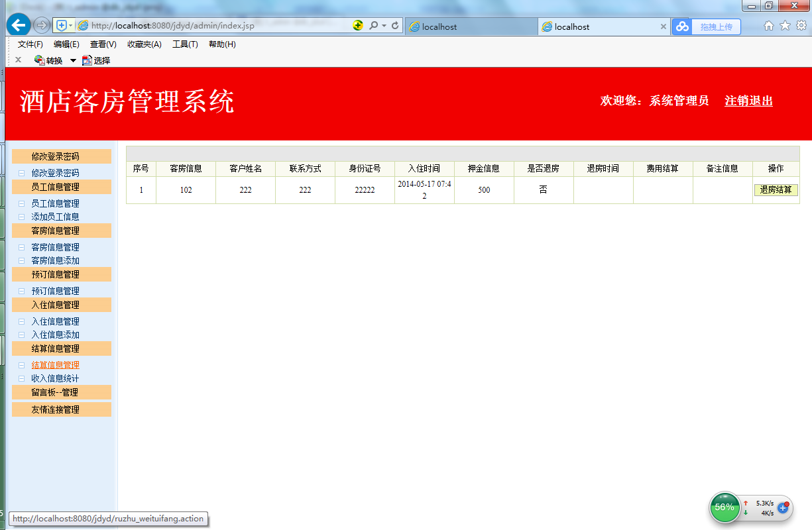812x530 pixels.
Task: Open the 文件(F) menu
Action: point(30,44)
